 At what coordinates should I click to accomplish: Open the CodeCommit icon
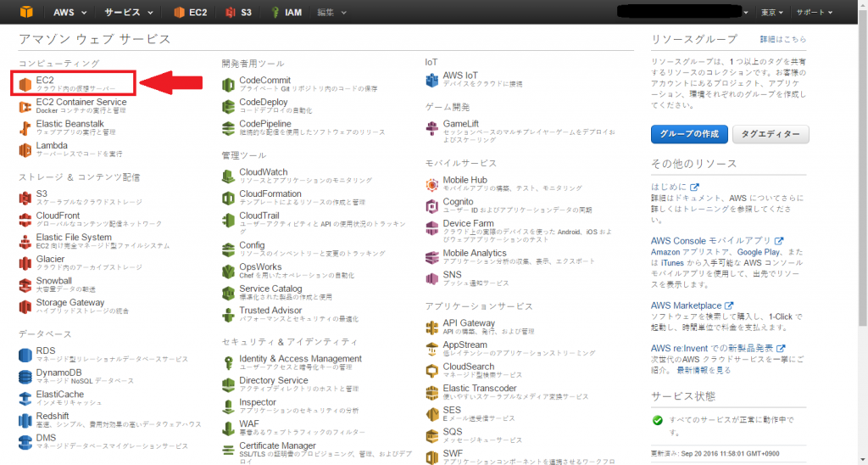point(229,84)
